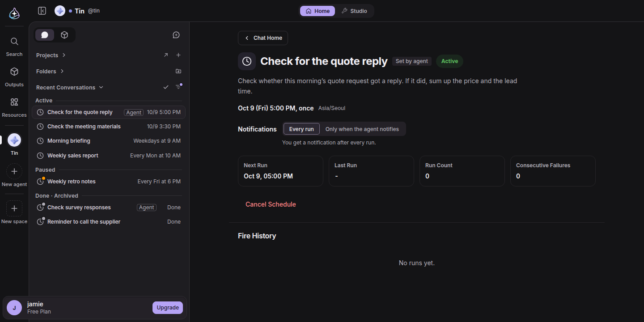Click the Set by agent badge
The width and height of the screenshot is (644, 322).
point(412,61)
